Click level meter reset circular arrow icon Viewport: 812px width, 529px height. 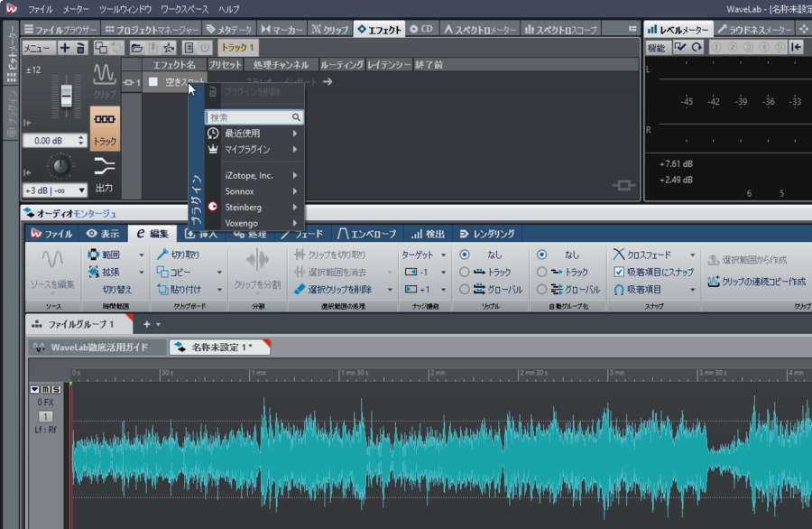697,47
